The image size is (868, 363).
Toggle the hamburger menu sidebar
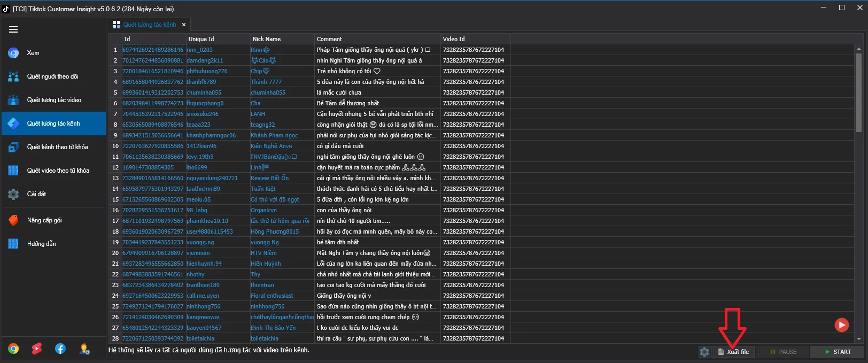coord(13,29)
